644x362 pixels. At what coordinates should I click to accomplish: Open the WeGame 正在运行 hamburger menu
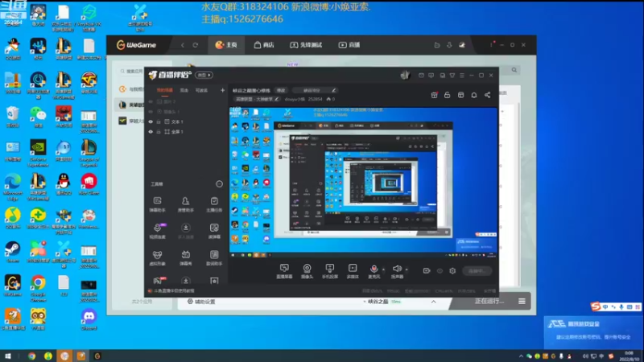(522, 301)
